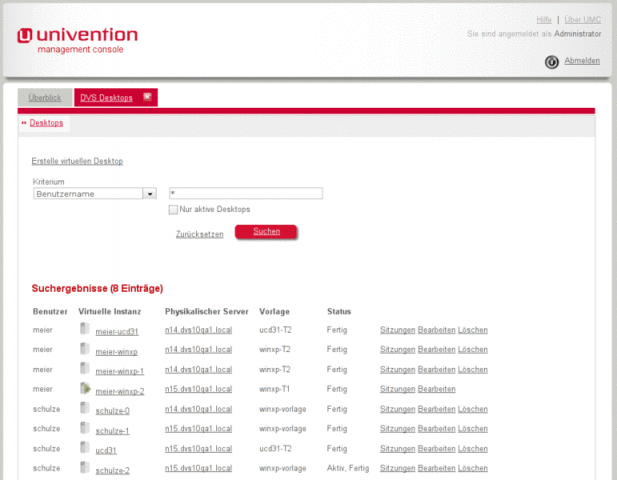Switch to the Überblick tab
This screenshot has height=480, width=617.
point(45,98)
